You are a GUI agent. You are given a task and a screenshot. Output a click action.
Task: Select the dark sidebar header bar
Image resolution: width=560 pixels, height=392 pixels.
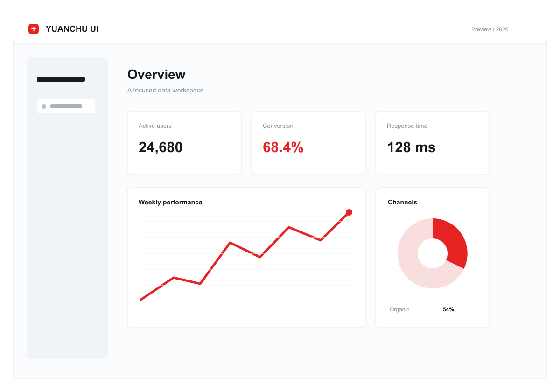61,79
